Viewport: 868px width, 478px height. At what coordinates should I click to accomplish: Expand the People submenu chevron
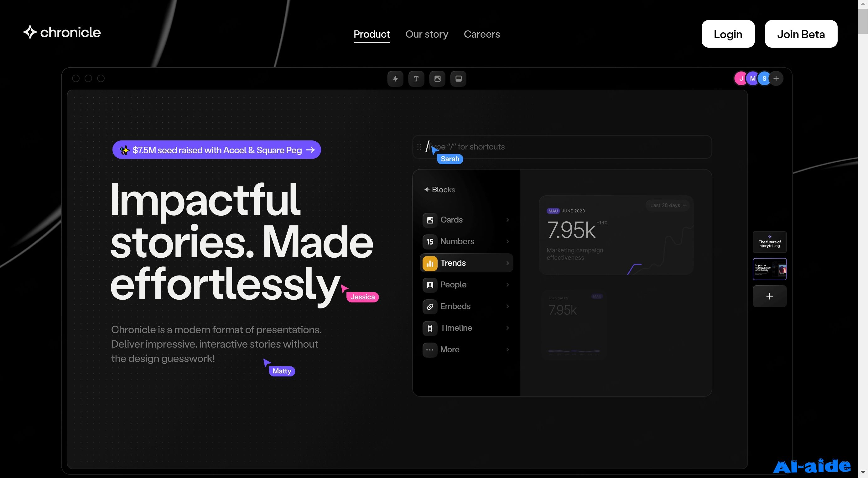click(507, 285)
